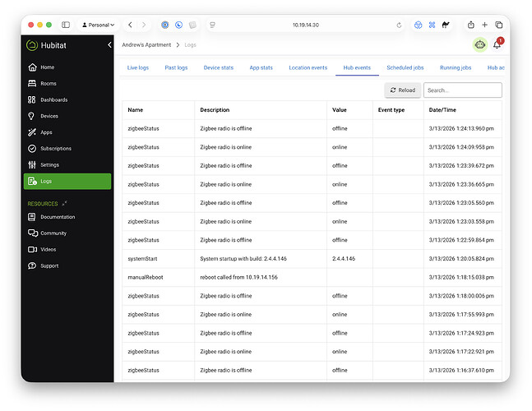532x411 pixels.
Task: Switch to the Running jobs tab
Action: pos(456,67)
